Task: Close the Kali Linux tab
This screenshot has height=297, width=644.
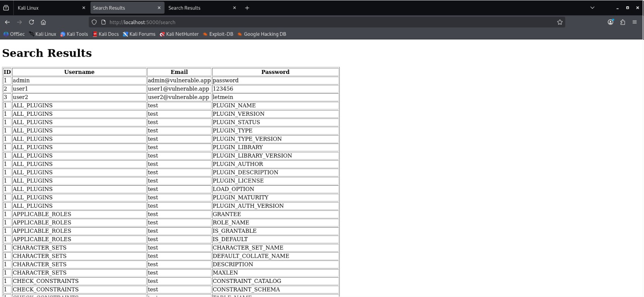Action: coord(84,8)
